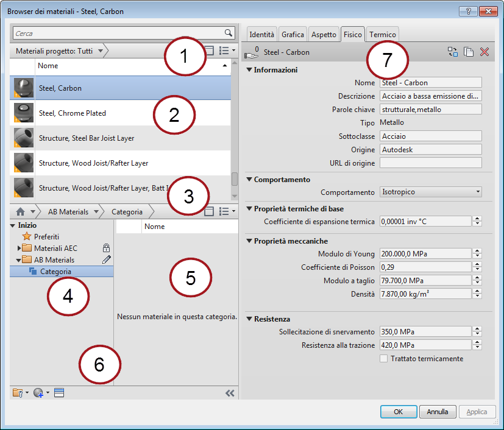Collapse the Proprietà meccaniche section

[249, 241]
